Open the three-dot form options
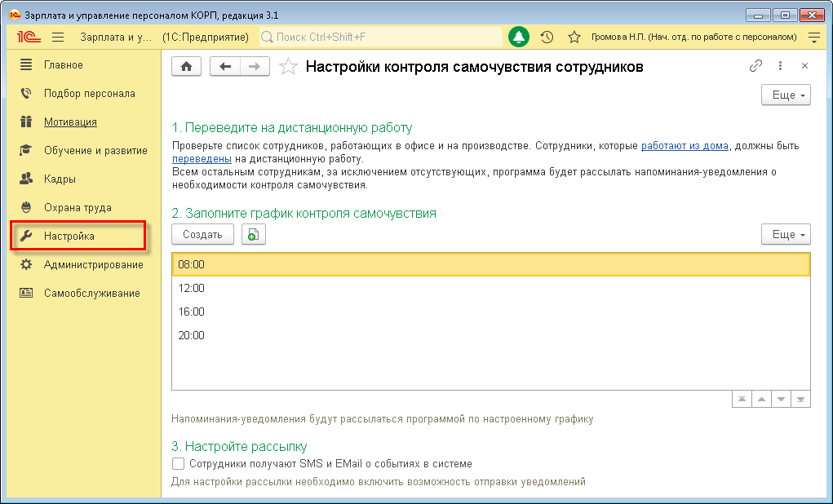Screen dimensions: 833x504 click(780, 66)
